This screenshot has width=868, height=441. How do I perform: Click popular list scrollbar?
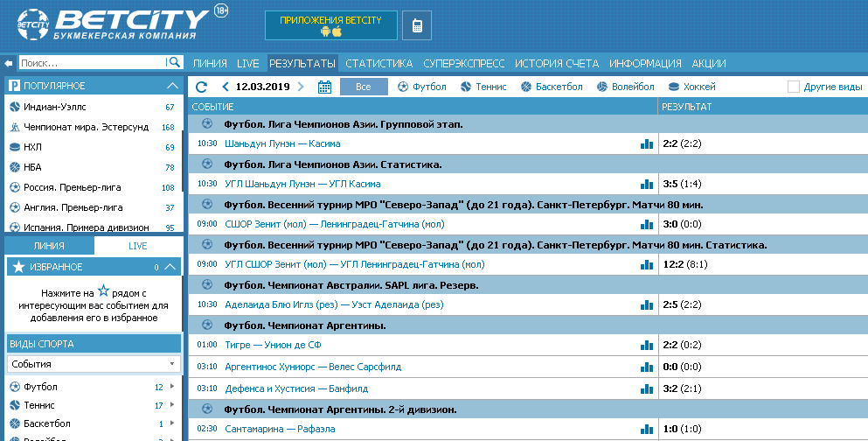(x=182, y=161)
